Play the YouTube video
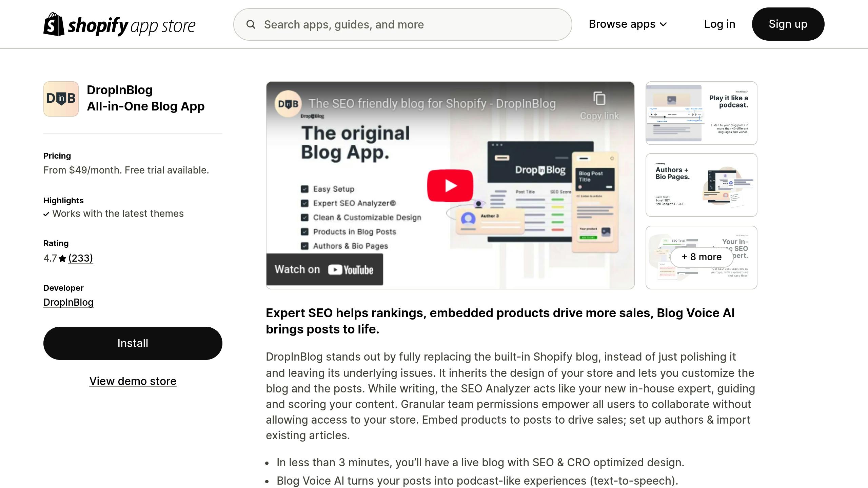This screenshot has width=868, height=488. [x=450, y=186]
